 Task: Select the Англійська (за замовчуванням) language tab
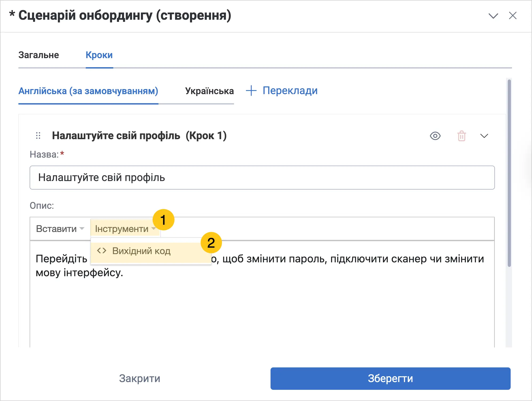pyautogui.click(x=88, y=91)
